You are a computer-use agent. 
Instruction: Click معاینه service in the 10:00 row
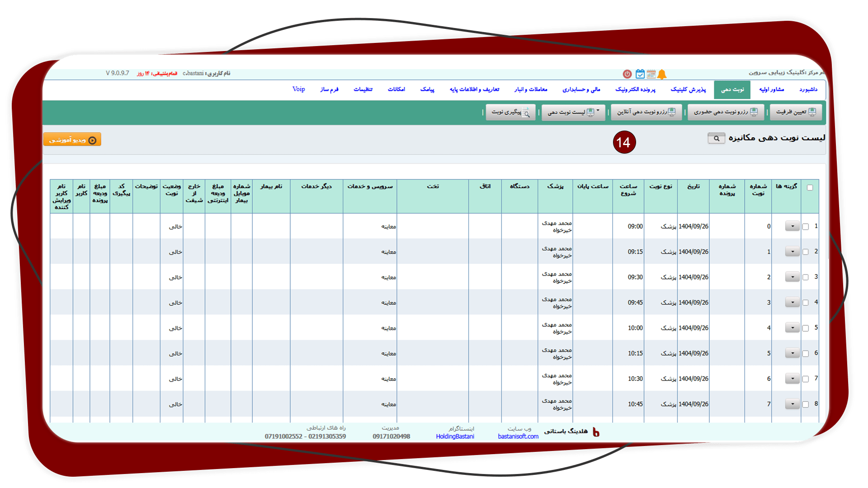click(388, 328)
